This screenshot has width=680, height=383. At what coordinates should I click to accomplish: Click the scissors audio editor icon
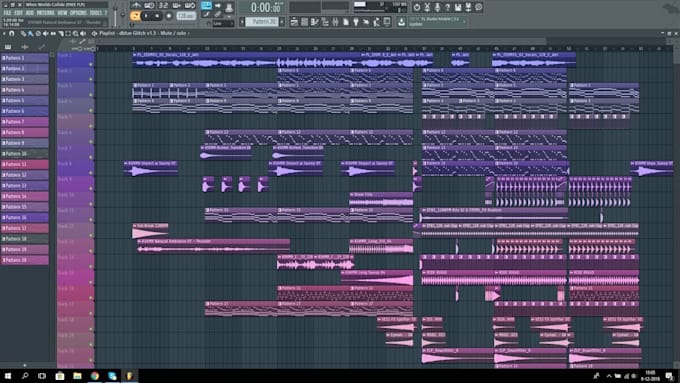[x=427, y=7]
